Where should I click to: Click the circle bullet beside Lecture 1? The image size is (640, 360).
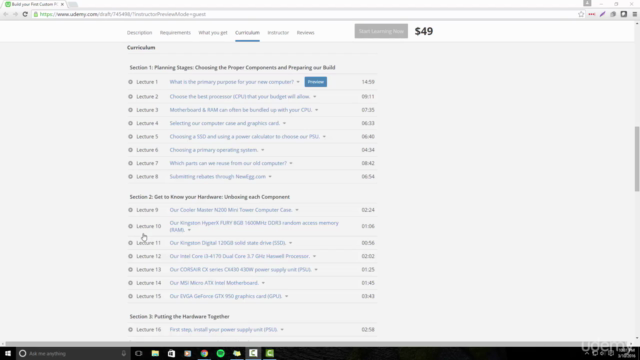131,82
